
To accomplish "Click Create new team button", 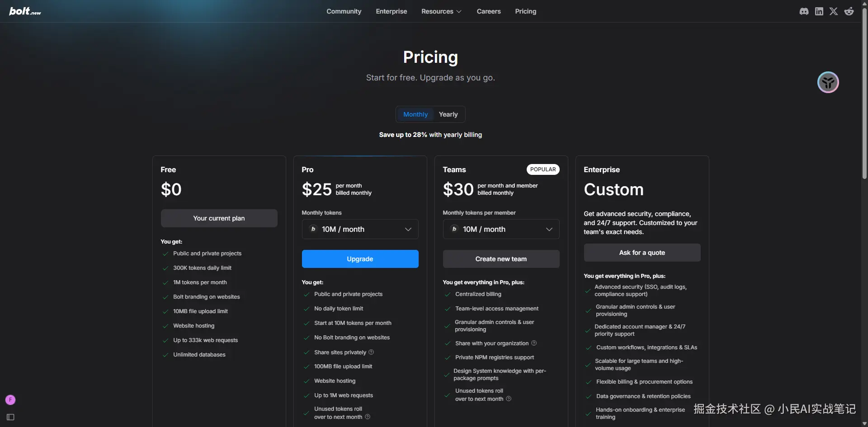I will pos(501,259).
